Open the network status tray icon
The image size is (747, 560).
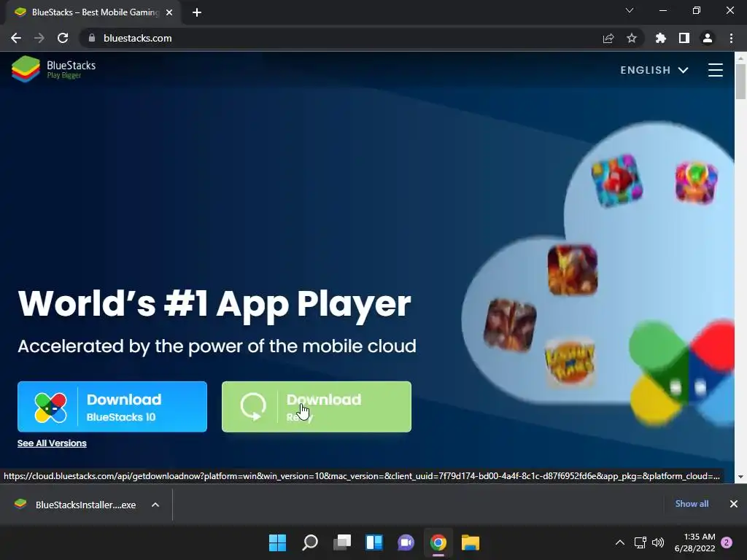point(640,542)
